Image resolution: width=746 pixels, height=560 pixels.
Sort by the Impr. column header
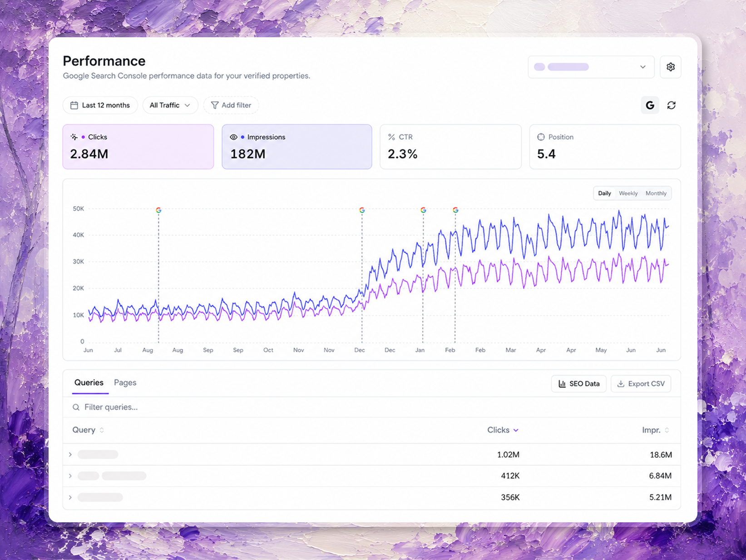click(x=656, y=430)
